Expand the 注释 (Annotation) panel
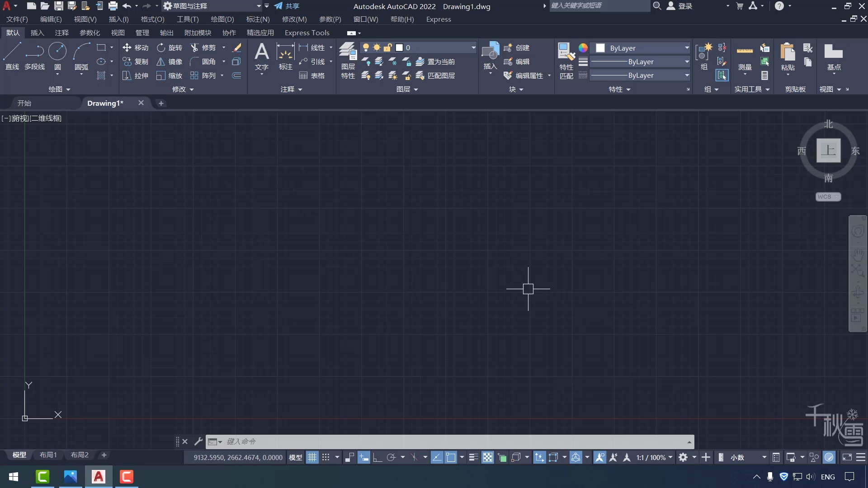Image resolution: width=868 pixels, height=488 pixels. (291, 89)
